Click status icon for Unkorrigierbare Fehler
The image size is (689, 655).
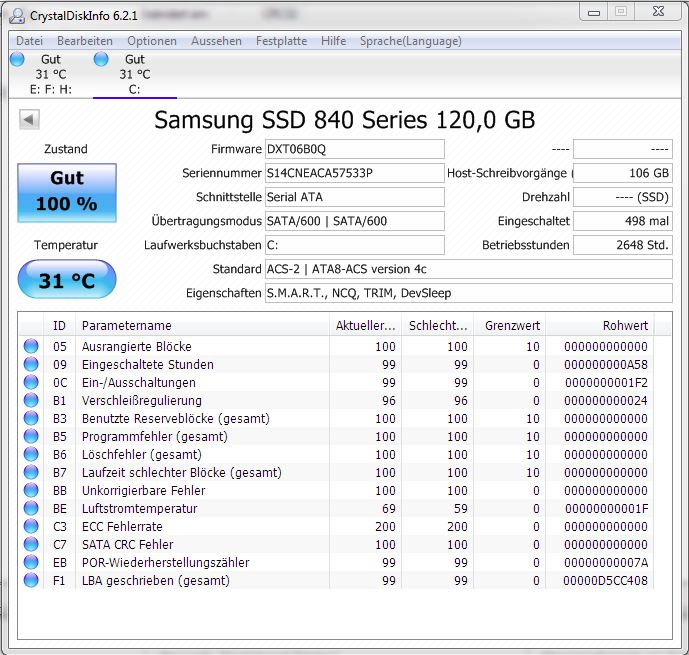[x=31, y=490]
